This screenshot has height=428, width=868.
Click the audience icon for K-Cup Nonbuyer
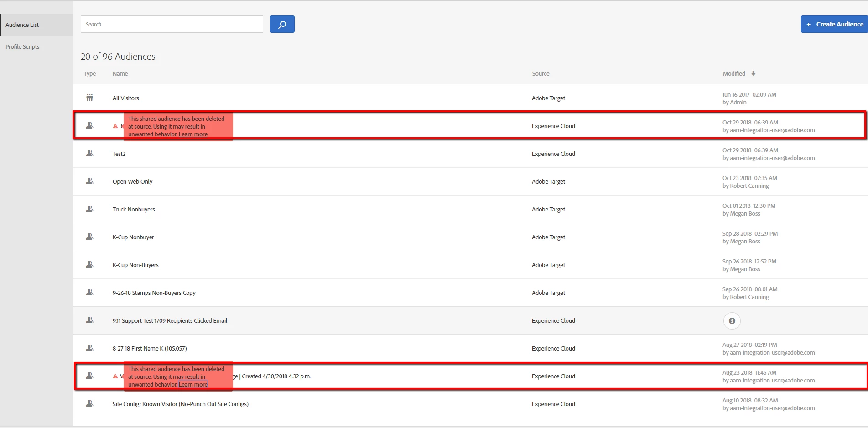pos(90,237)
